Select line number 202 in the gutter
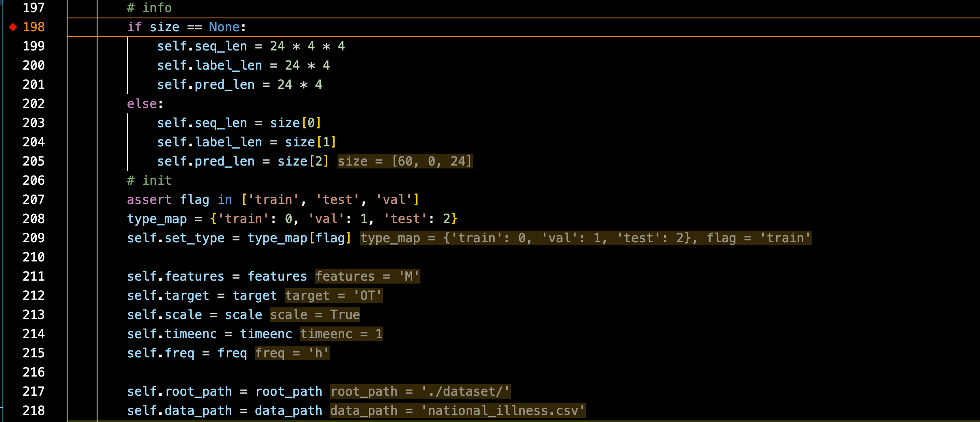 click(x=34, y=104)
